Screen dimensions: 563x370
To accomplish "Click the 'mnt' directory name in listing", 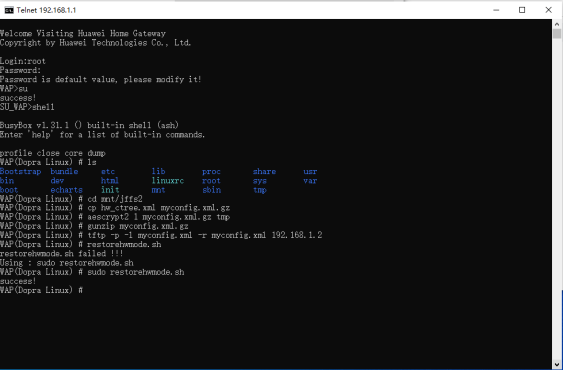I will (x=158, y=190).
